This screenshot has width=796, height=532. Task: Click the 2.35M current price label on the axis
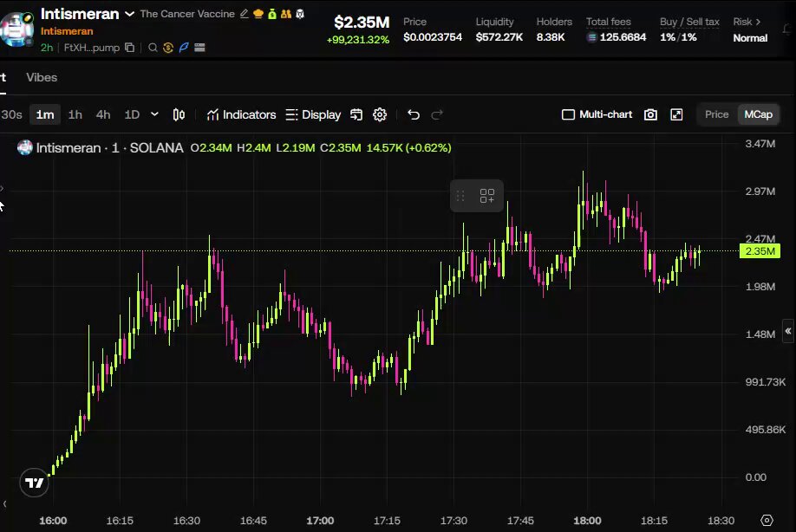click(760, 251)
